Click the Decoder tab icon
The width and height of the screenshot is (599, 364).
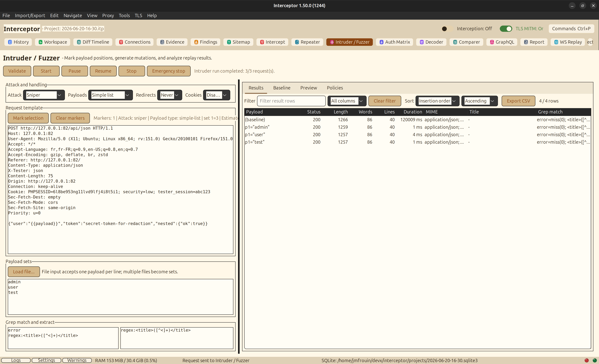422,42
